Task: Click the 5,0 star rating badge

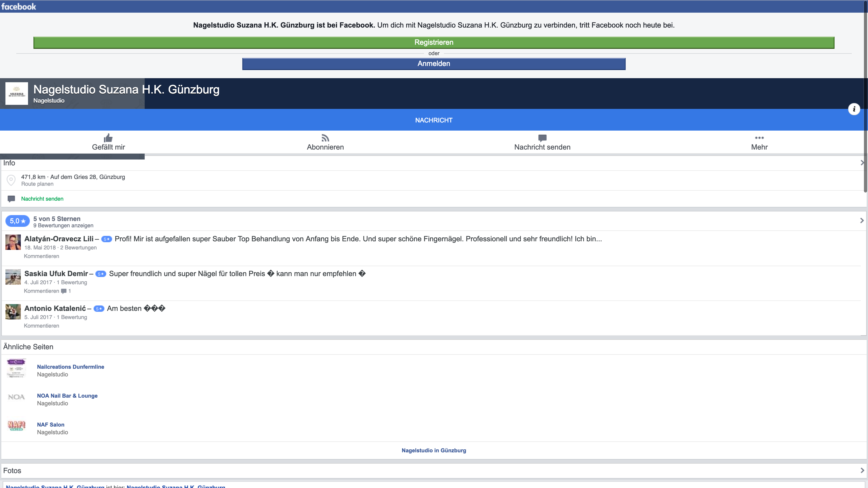Action: point(18,221)
